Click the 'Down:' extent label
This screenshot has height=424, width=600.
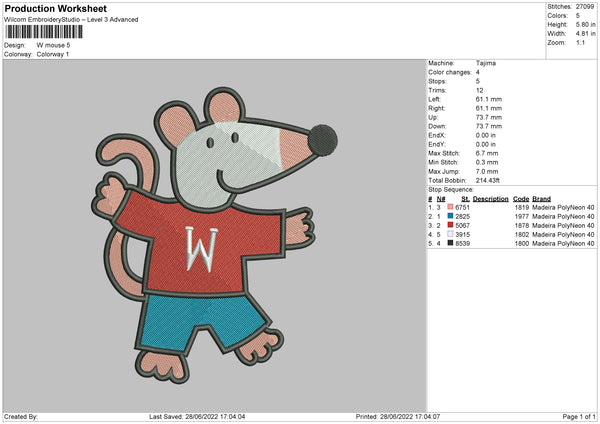pyautogui.click(x=437, y=126)
